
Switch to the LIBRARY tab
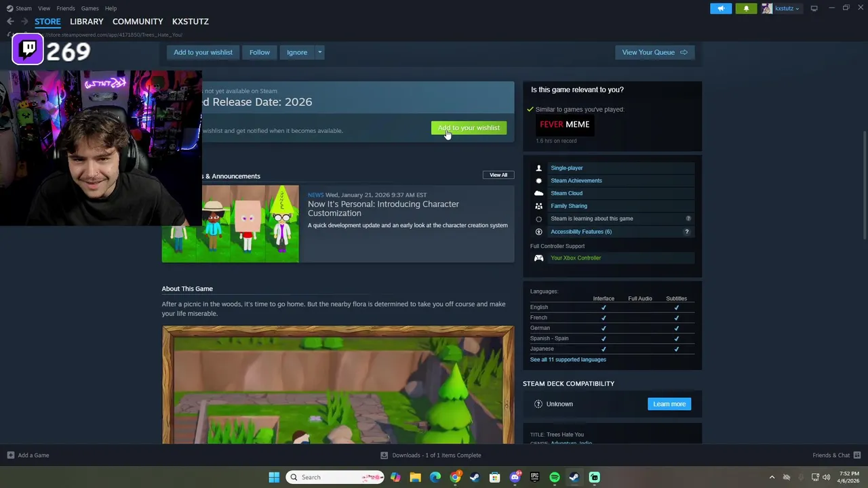(x=87, y=22)
